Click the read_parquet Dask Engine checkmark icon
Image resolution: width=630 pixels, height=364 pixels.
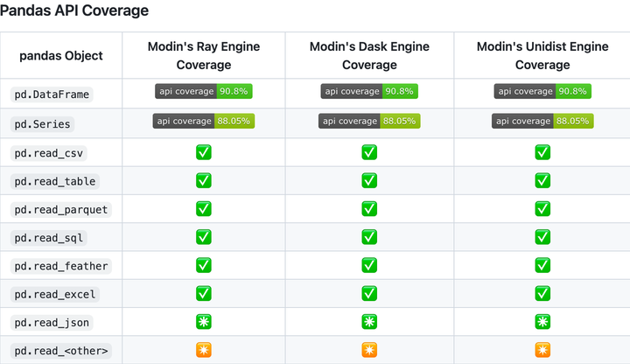tap(369, 209)
